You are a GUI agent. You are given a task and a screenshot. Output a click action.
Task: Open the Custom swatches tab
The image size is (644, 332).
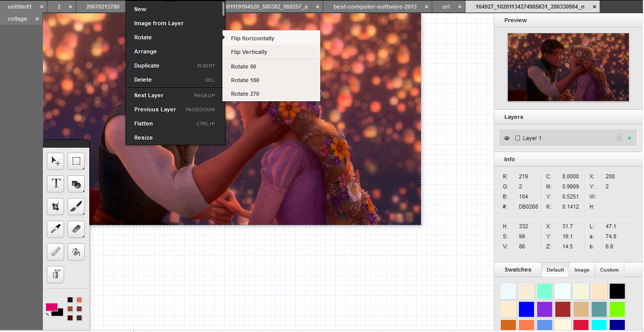[609, 270]
